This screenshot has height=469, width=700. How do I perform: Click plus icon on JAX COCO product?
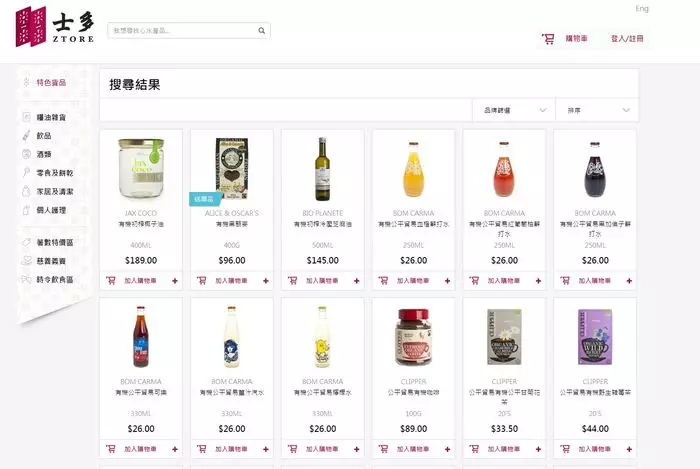(175, 281)
